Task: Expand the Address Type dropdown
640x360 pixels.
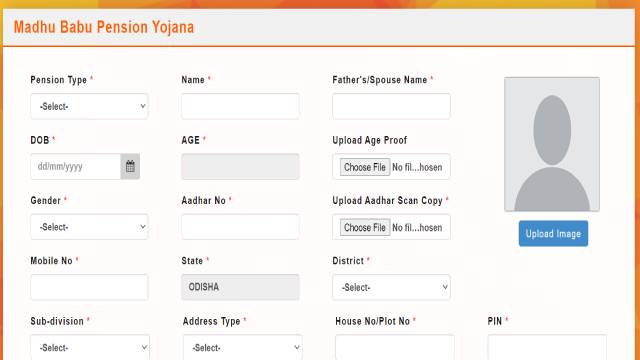Action: 242,347
